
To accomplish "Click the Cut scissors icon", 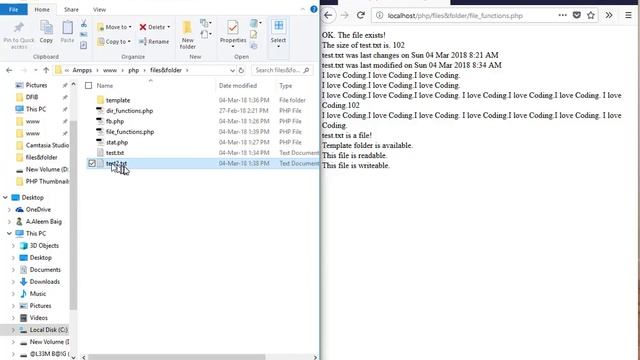I will (84, 24).
